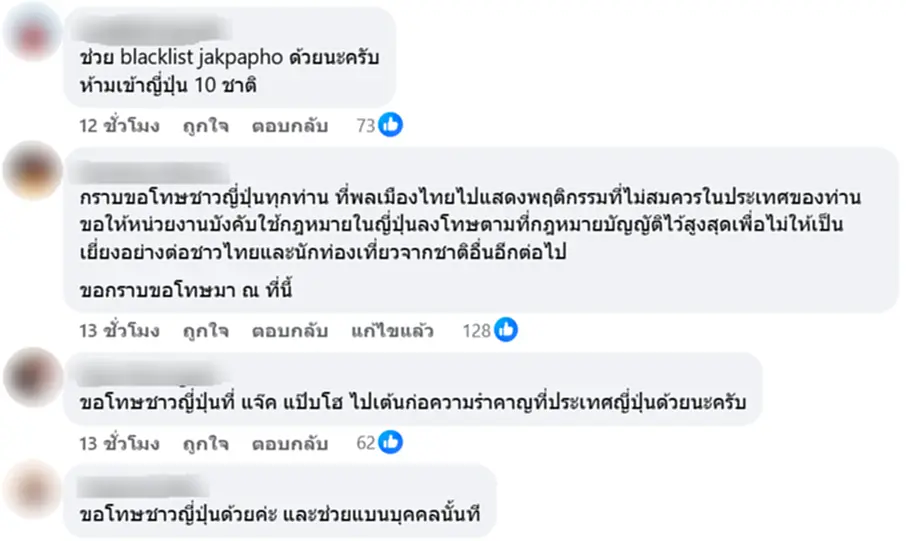Click the reaction count 128
The height and width of the screenshot is (541, 906).
[476, 330]
